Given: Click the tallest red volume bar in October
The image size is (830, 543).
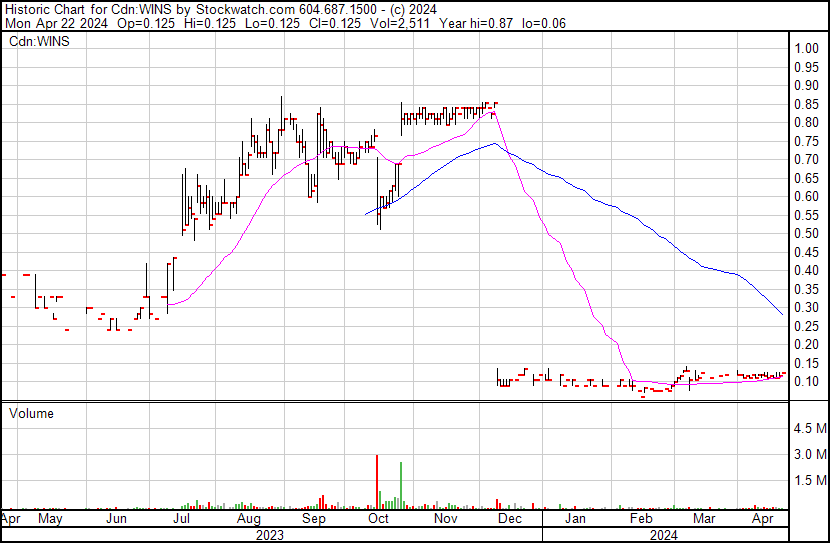Looking at the screenshot, I should pyautogui.click(x=377, y=482).
